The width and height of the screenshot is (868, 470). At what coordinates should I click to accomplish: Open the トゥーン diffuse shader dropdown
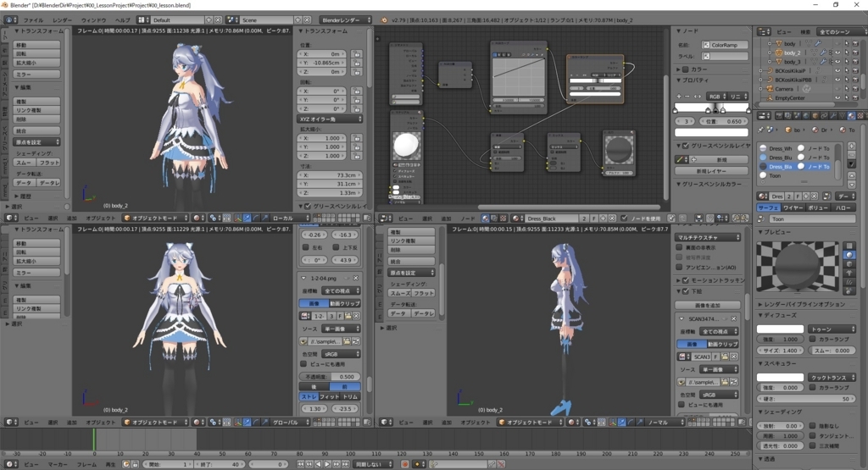pos(832,329)
